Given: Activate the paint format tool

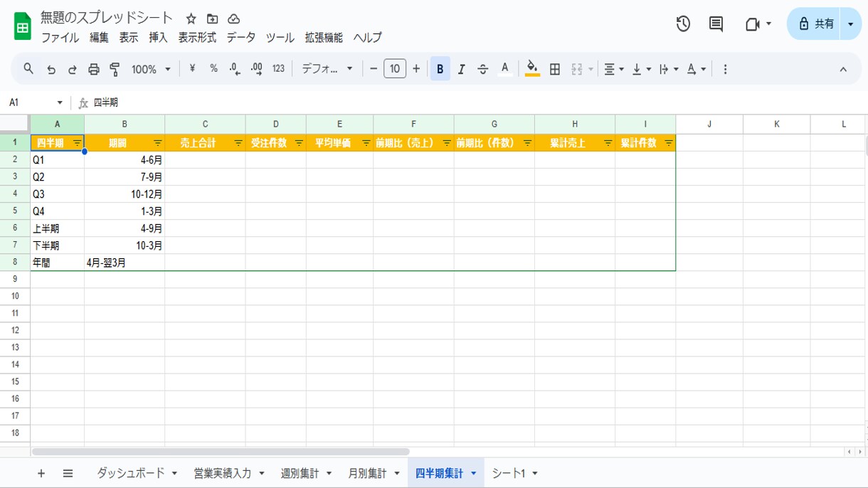Looking at the screenshot, I should point(115,69).
